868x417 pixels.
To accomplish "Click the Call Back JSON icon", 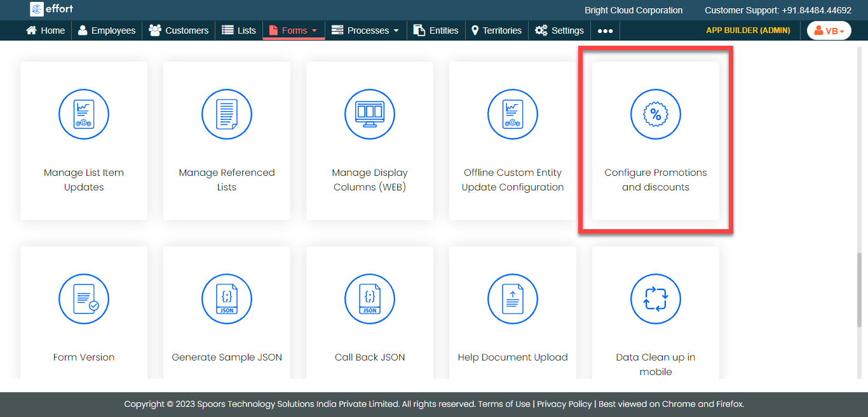I will [x=370, y=300].
